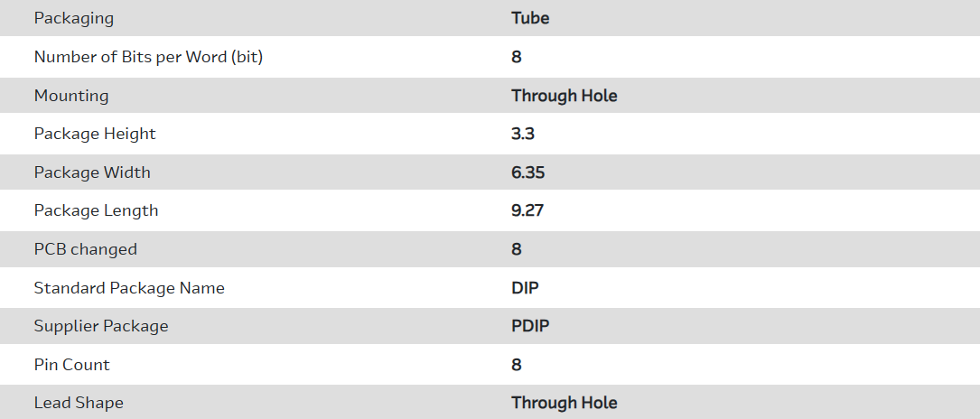The image size is (980, 419).
Task: Click the Package Width label
Action: pos(92,172)
